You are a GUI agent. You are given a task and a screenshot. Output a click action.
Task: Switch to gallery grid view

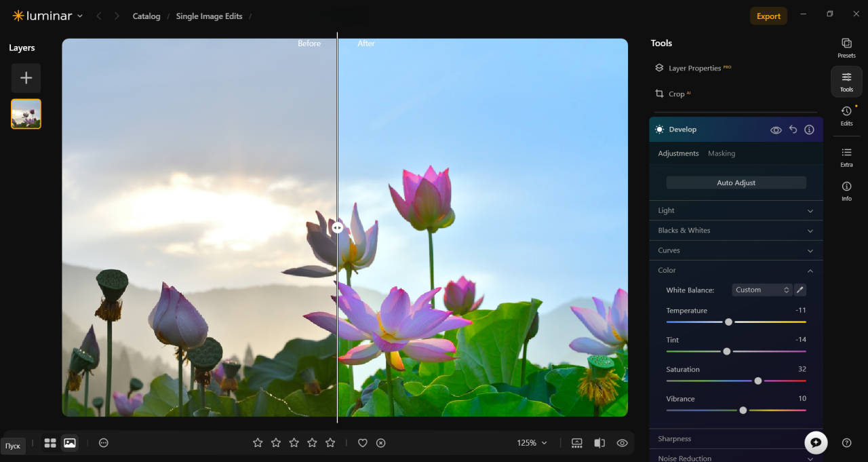[x=50, y=443]
